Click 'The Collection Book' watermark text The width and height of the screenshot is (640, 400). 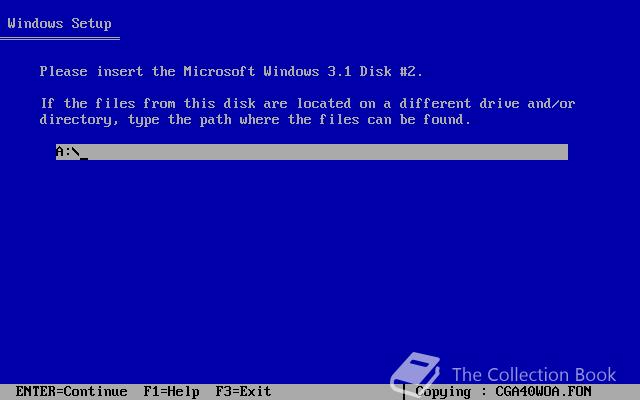[534, 375]
